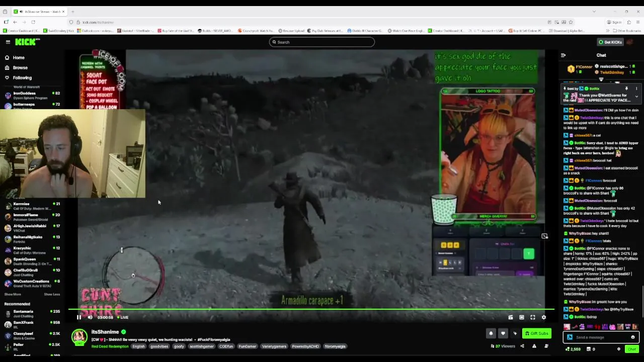The width and height of the screenshot is (644, 362).
Task: Open Santamaria recommended channel
Action: [x=32, y=314]
